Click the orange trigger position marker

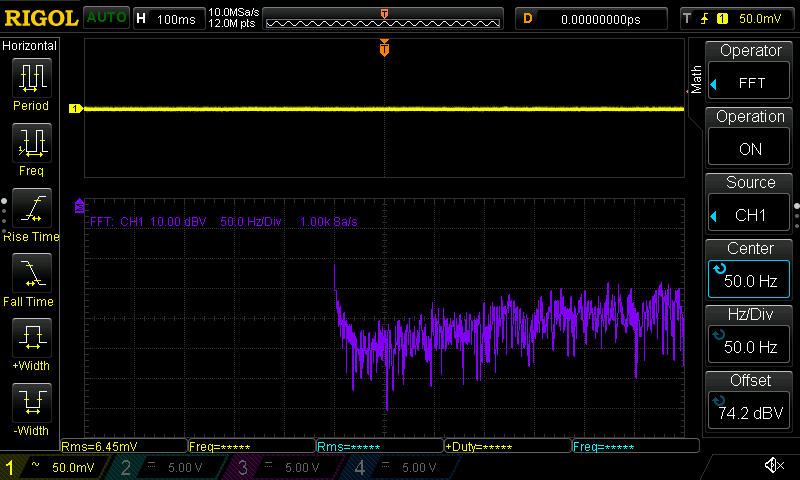(x=384, y=48)
